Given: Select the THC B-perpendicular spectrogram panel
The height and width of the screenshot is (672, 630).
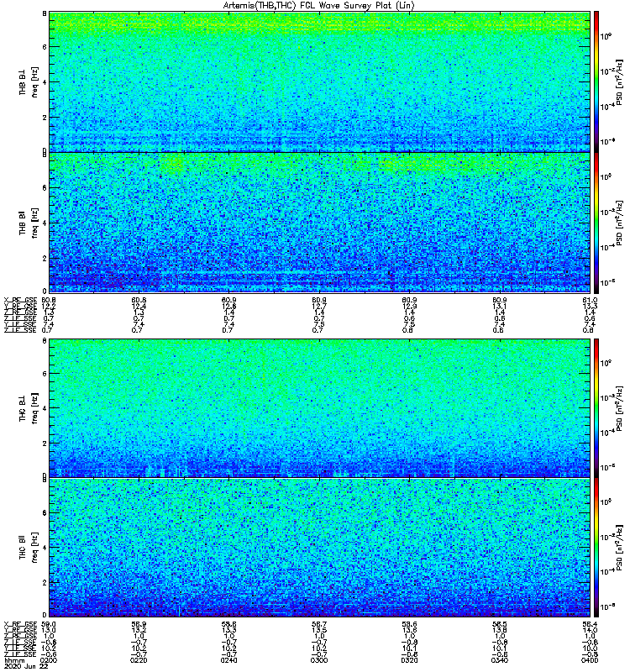Looking at the screenshot, I should pos(320,408).
